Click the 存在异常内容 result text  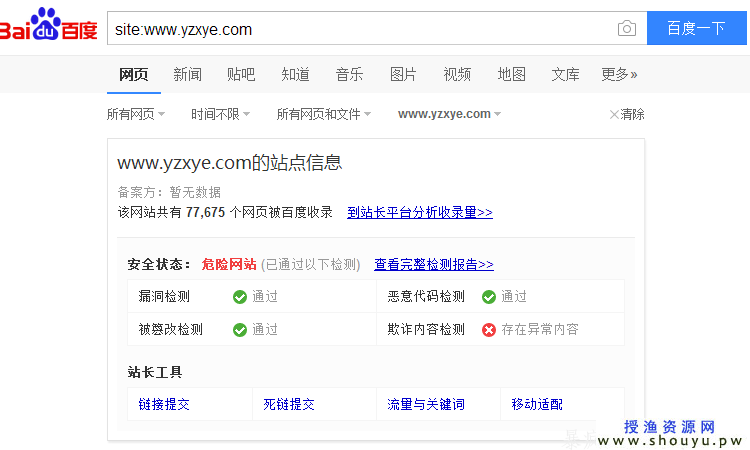pyautogui.click(x=540, y=329)
